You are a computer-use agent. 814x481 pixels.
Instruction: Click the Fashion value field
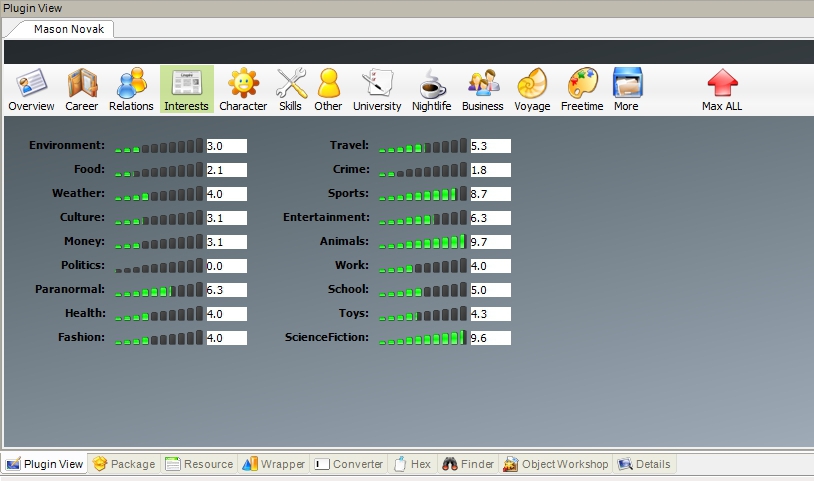click(x=226, y=338)
